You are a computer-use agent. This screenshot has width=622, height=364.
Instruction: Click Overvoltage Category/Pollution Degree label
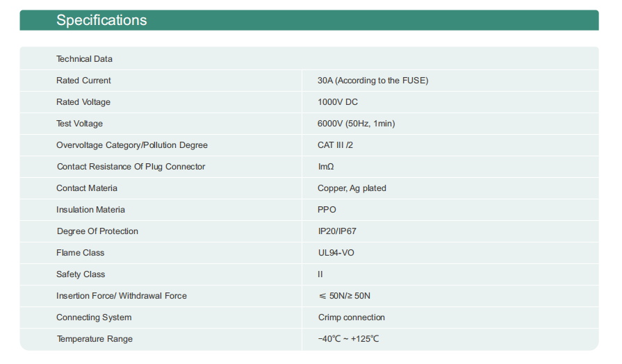click(132, 145)
